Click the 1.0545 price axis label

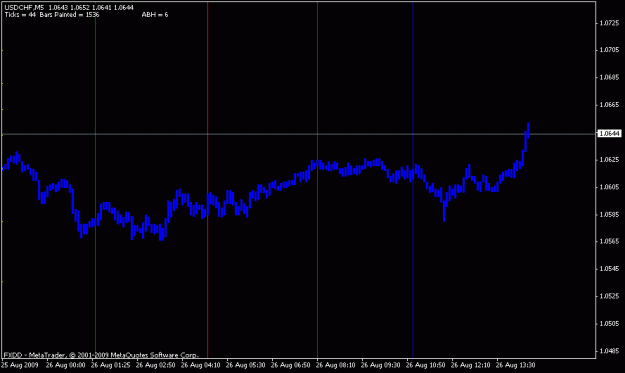[609, 269]
